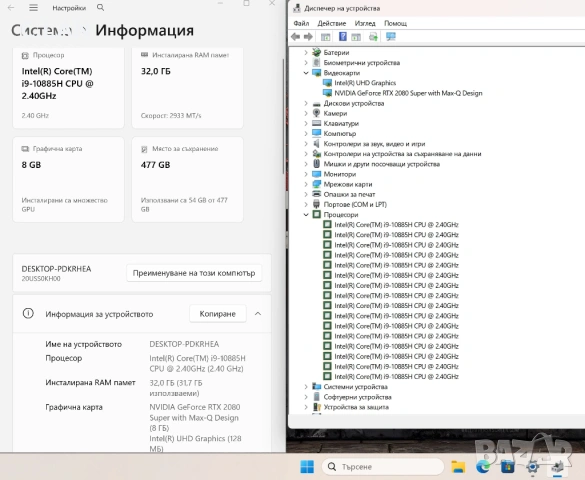Collapse the Процесори tree node
This screenshot has width=585, height=480.
306,214
